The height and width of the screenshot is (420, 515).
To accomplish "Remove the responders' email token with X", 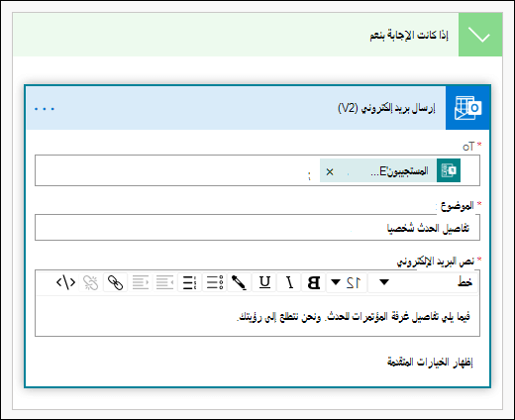I will 330,171.
